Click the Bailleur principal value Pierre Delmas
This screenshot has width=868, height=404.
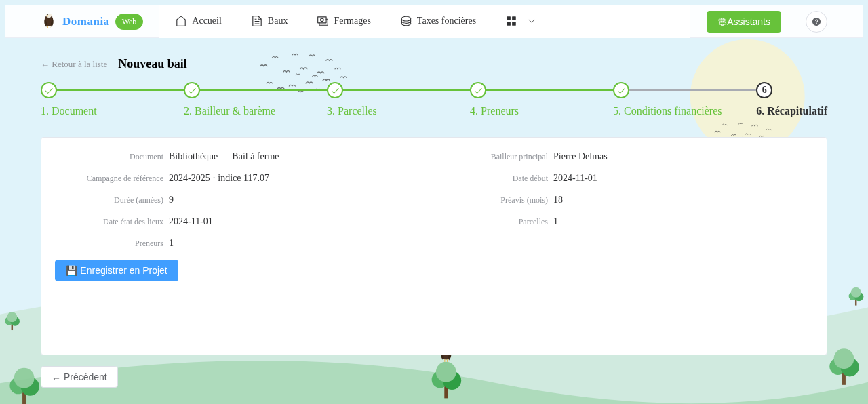click(x=580, y=157)
